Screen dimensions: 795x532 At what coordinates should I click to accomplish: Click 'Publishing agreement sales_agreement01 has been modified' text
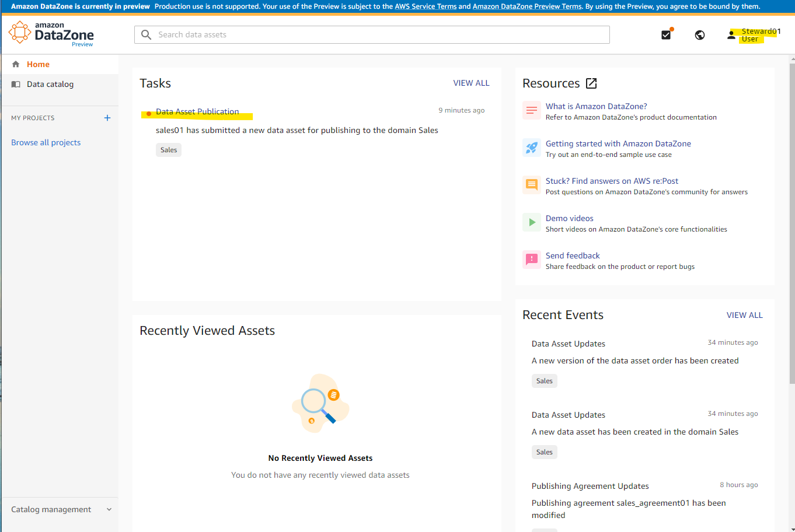click(629, 509)
